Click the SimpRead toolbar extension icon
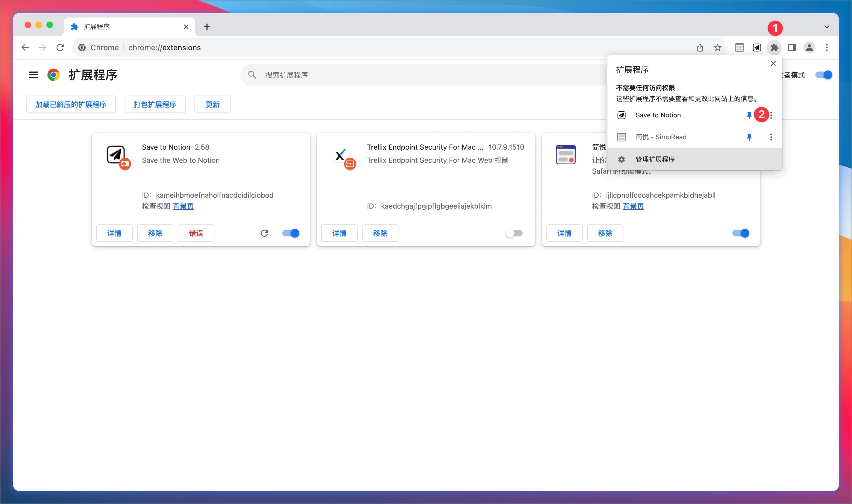 [x=739, y=48]
